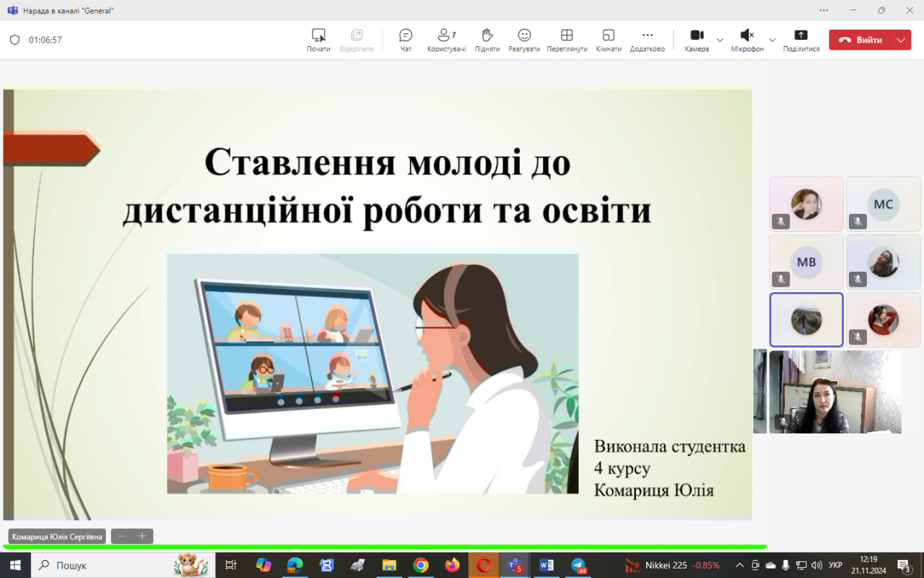Click the Пошук taskbar search box
Screen dimensions: 924x578
pos(123,565)
